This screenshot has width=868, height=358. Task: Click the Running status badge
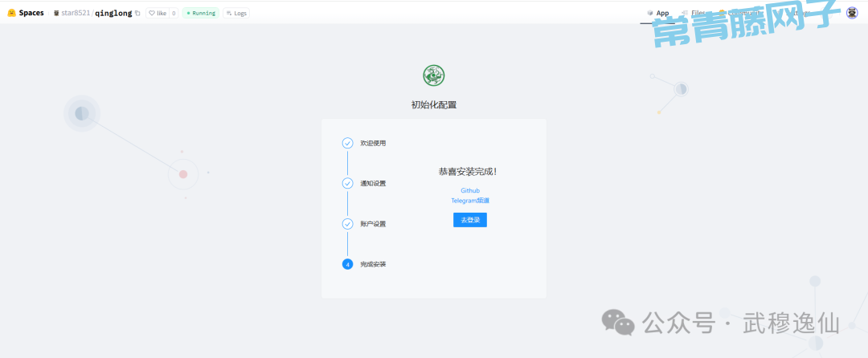click(201, 13)
